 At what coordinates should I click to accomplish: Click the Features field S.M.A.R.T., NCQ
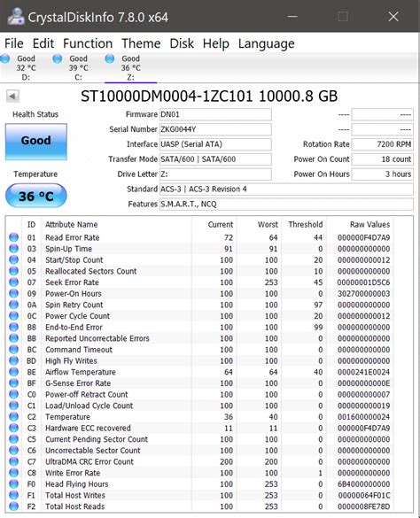[x=286, y=204]
